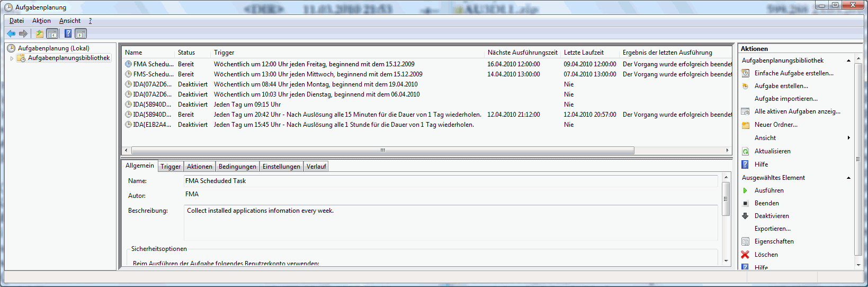Click the Neuer Ordner folder icon
The height and width of the screenshot is (287, 868).
click(x=745, y=125)
